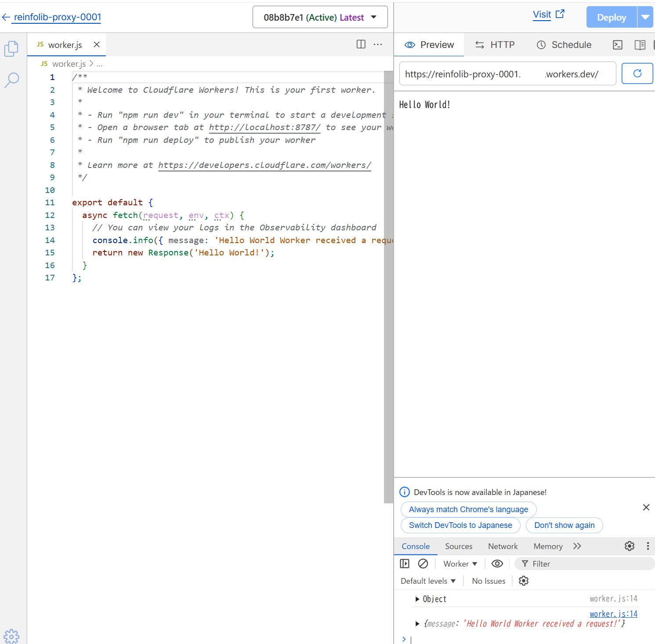Image resolution: width=655 pixels, height=644 pixels.
Task: Toggle the console sidebar panel
Action: pyautogui.click(x=405, y=564)
